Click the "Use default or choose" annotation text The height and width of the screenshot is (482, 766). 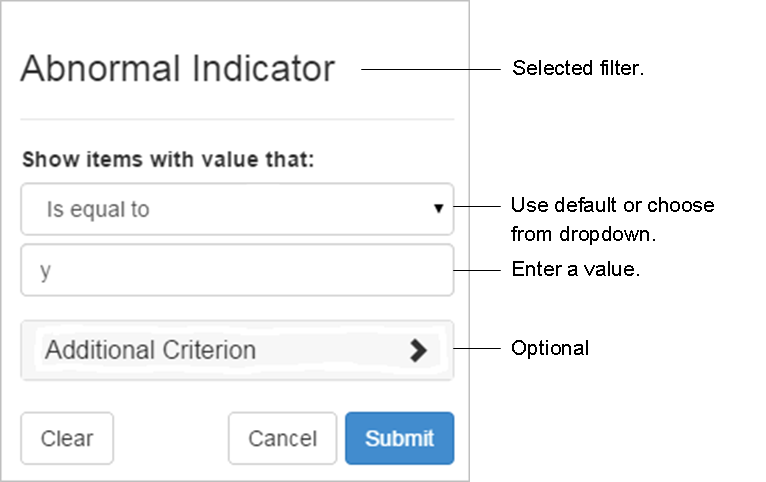[x=612, y=206]
